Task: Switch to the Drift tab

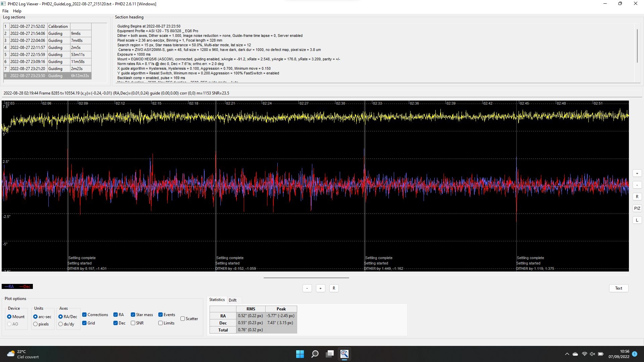Action: point(232,300)
